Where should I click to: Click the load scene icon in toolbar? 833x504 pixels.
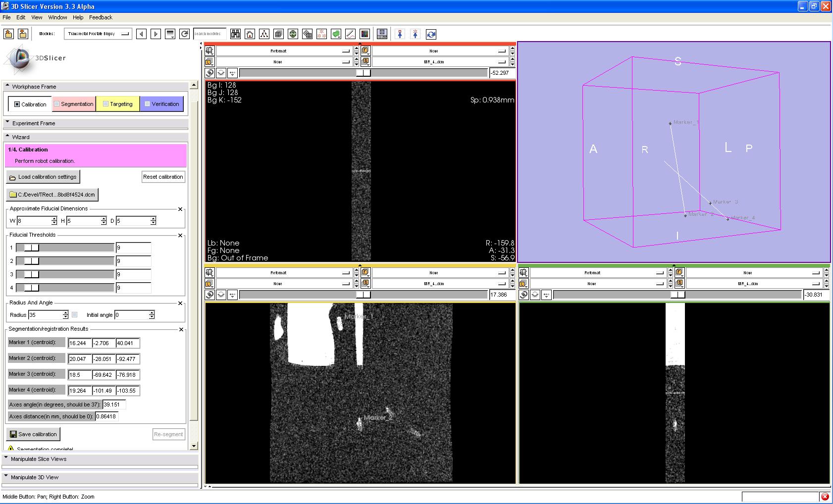click(8, 34)
